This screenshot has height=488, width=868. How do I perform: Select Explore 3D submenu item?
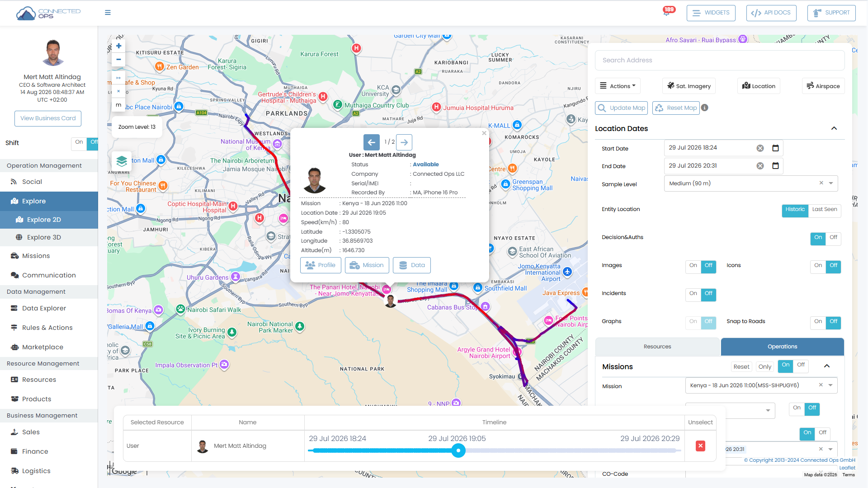(x=49, y=237)
